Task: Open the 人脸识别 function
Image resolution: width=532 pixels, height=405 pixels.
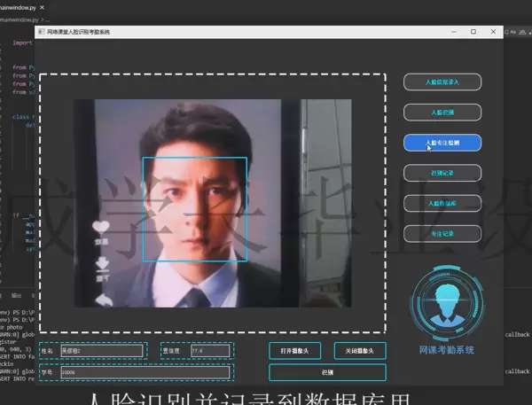Action: coord(442,113)
